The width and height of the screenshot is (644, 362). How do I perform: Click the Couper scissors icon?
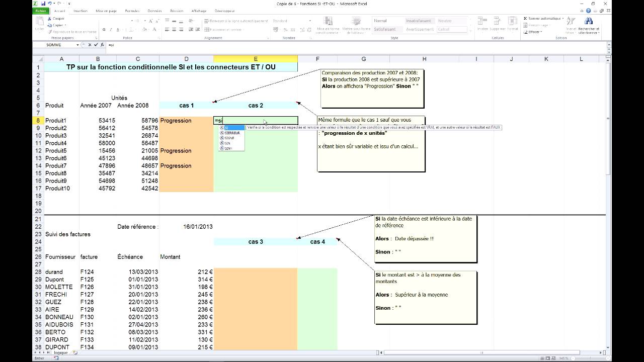tap(49, 19)
